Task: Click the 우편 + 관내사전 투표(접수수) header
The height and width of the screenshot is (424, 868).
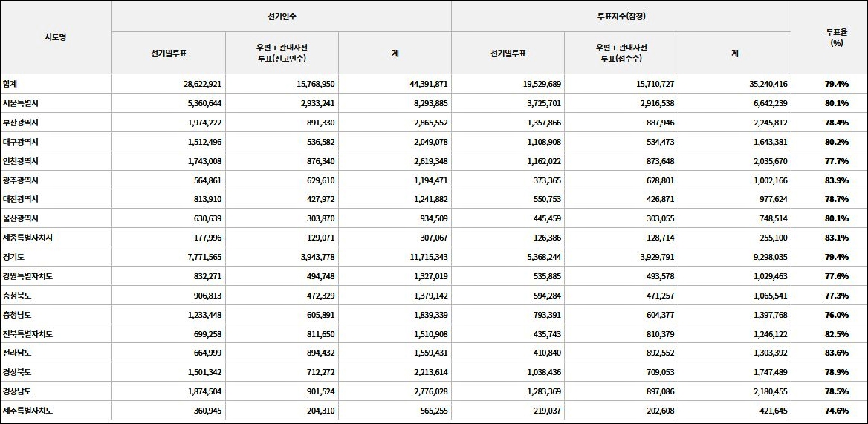Action: coord(621,53)
